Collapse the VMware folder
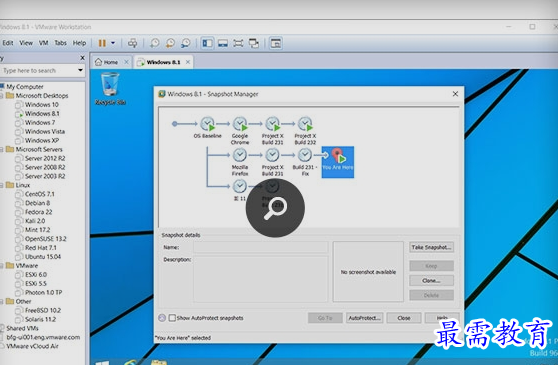The height and width of the screenshot is (365, 558). click(x=1, y=266)
